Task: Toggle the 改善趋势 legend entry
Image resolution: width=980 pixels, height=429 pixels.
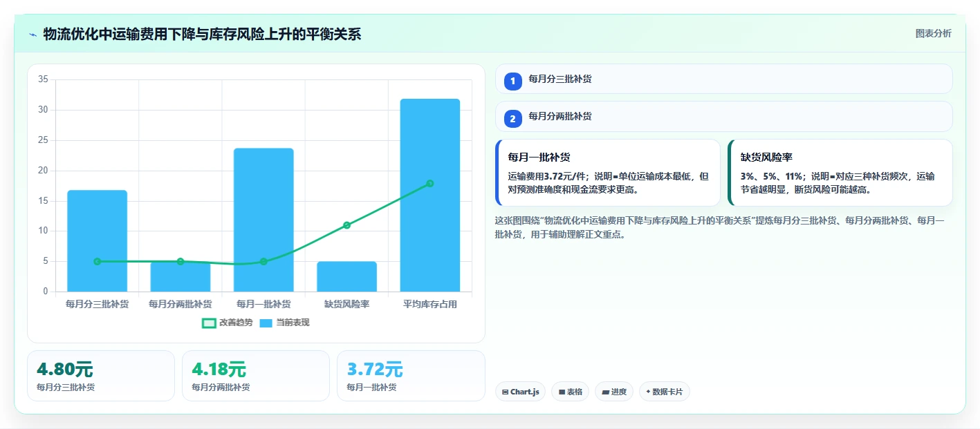Action: click(x=228, y=323)
